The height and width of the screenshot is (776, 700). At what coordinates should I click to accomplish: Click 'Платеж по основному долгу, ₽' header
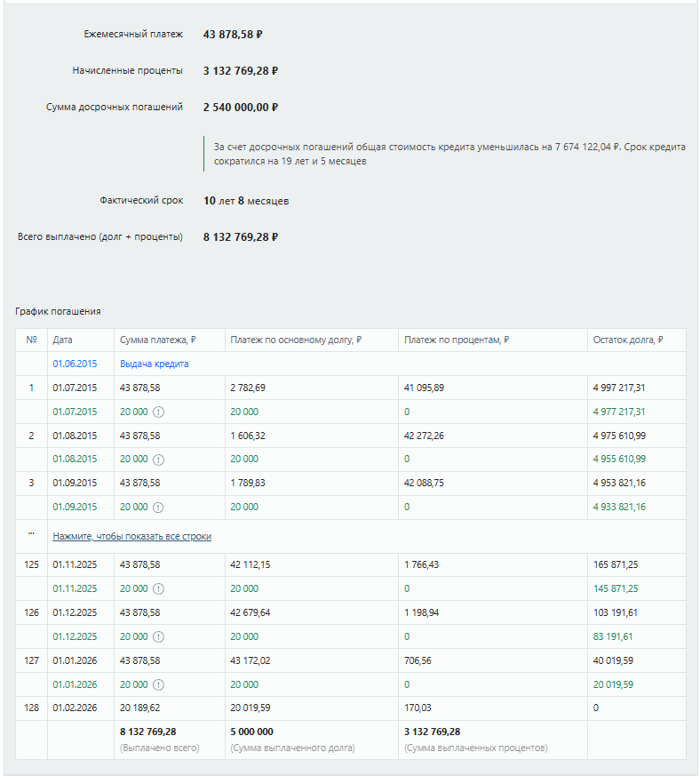296,340
